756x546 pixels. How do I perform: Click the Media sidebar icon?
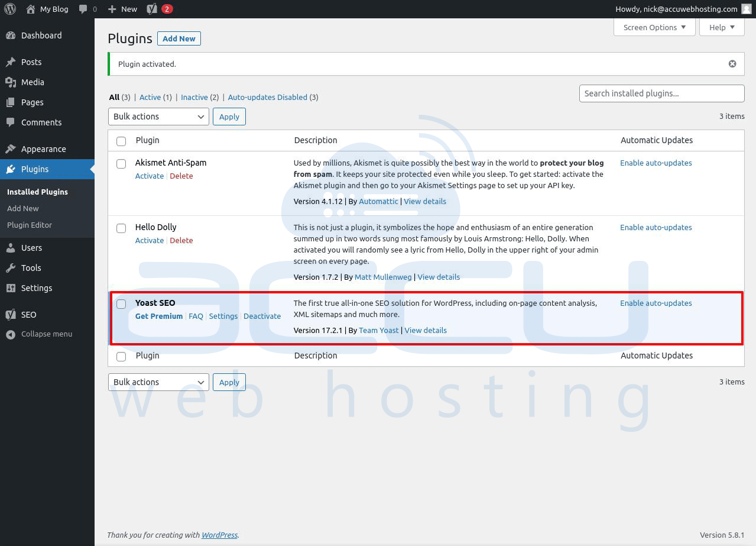[11, 82]
